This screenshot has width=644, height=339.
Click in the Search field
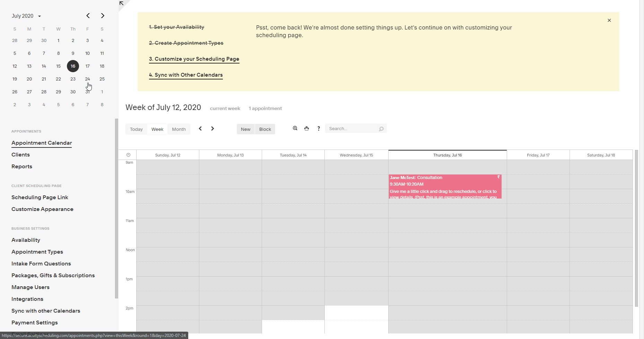point(350,128)
